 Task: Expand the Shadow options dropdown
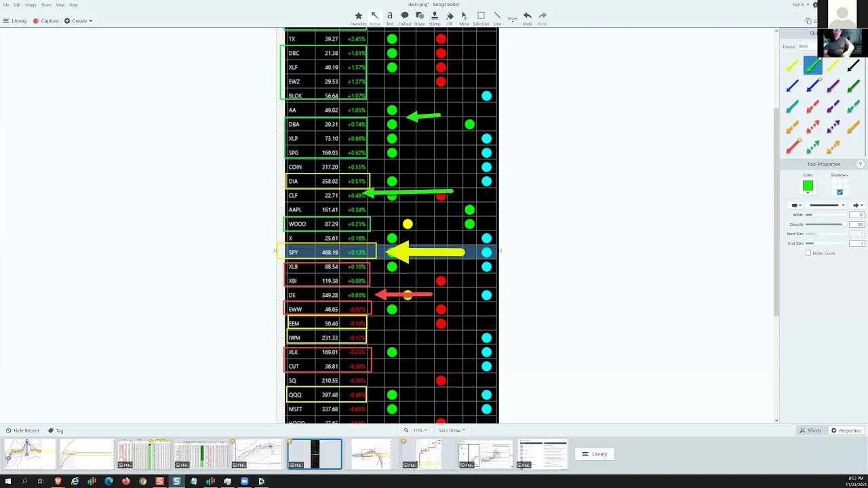tap(840, 175)
